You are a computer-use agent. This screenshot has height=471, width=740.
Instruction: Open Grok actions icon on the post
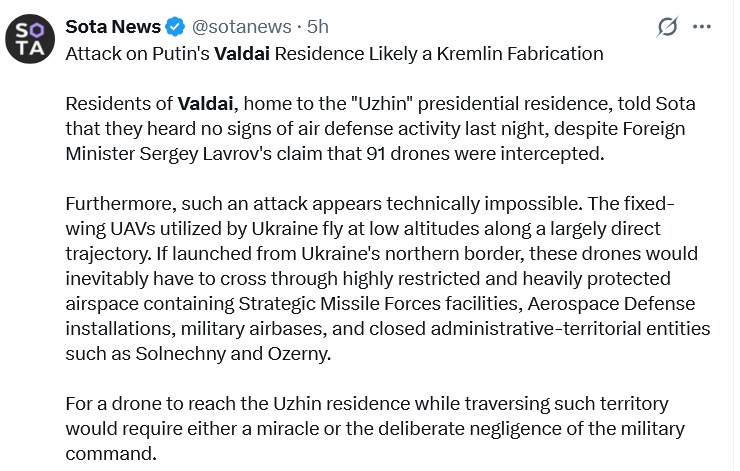665,25
